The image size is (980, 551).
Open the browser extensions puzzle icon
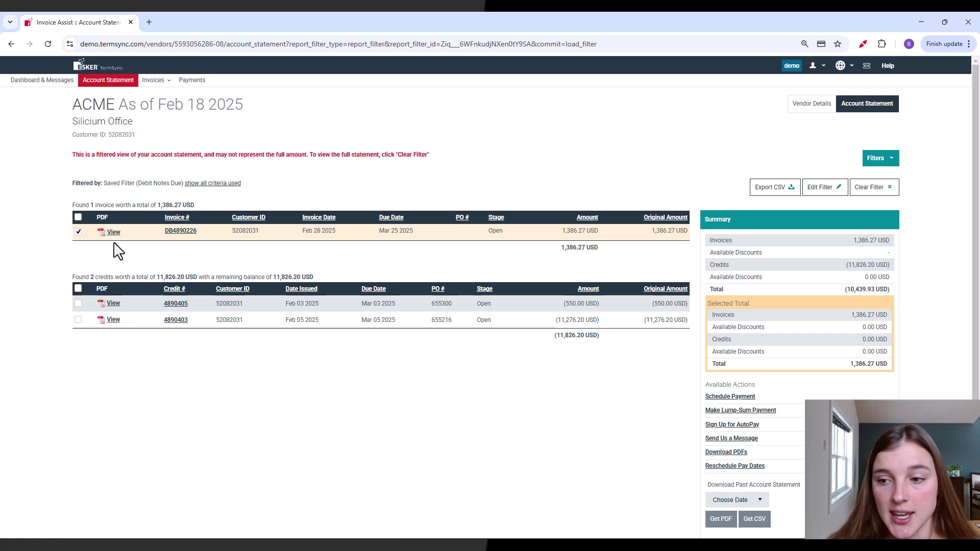coord(883,44)
